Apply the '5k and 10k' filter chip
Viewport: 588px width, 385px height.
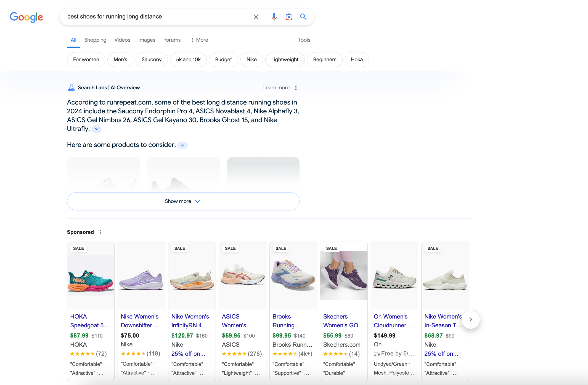(188, 60)
